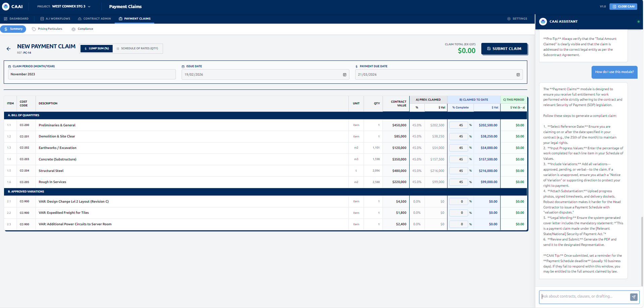Edit % complete for Demolition & Site Clear

458,136
